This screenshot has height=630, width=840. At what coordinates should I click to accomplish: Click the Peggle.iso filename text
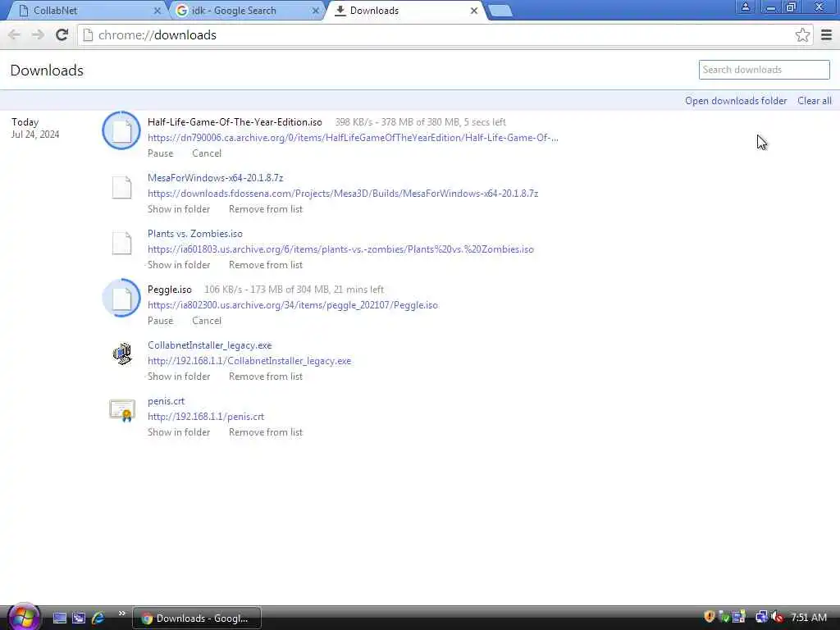(169, 290)
